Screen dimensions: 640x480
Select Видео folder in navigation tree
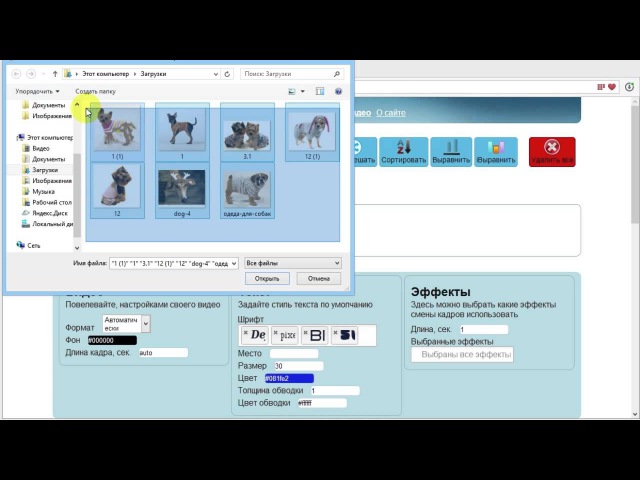coord(41,149)
